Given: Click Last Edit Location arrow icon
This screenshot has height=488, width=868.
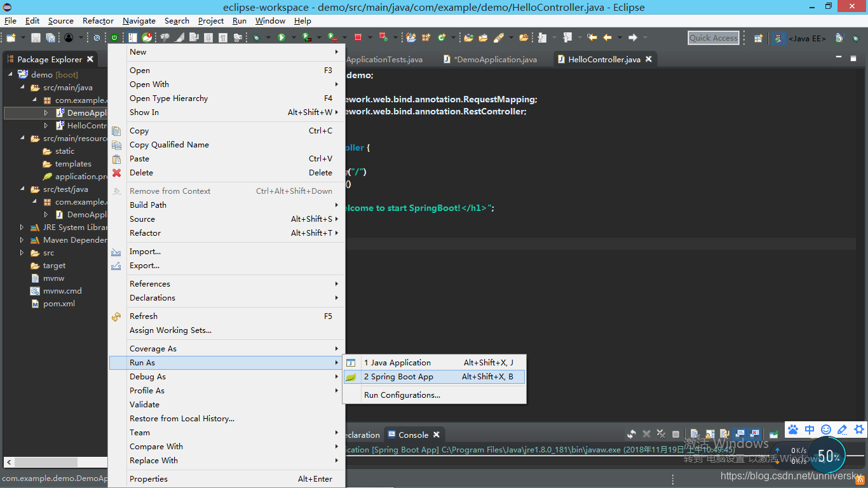Looking at the screenshot, I should pyautogui.click(x=592, y=37).
